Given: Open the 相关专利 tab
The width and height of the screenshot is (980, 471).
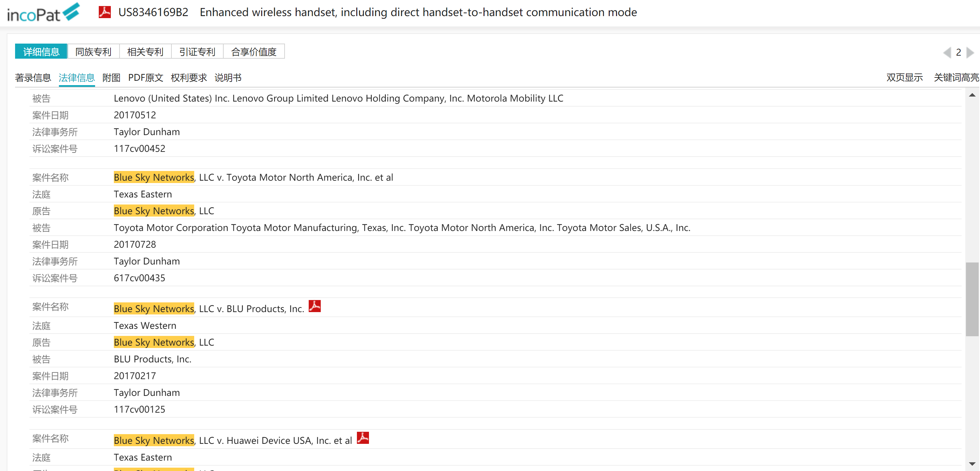Looking at the screenshot, I should [x=145, y=52].
